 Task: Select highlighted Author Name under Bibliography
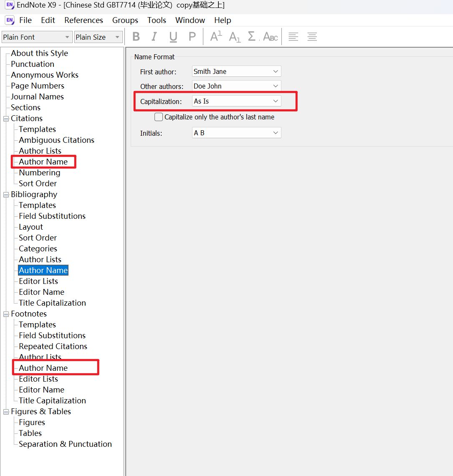43,270
